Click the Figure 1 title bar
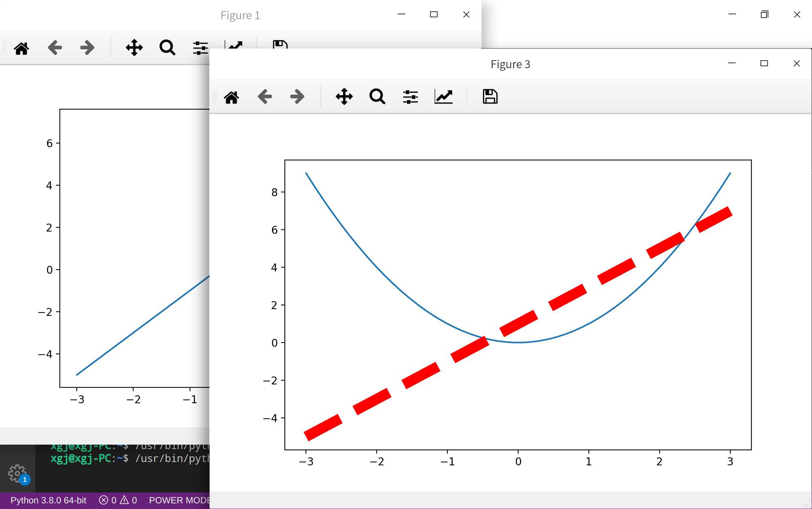Screen dimensions: 812x509 click(240, 15)
